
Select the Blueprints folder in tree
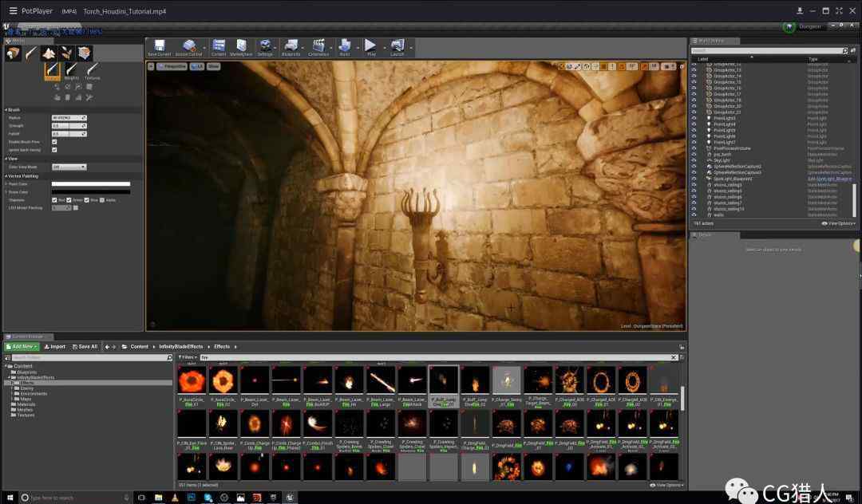[x=26, y=372]
